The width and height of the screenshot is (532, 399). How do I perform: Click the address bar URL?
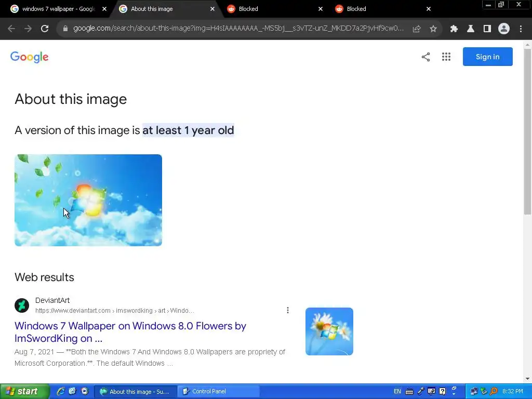[x=238, y=29]
